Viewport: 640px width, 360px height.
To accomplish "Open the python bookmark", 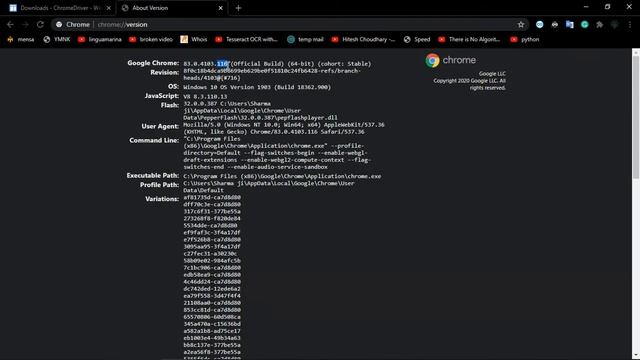I will click(525, 40).
